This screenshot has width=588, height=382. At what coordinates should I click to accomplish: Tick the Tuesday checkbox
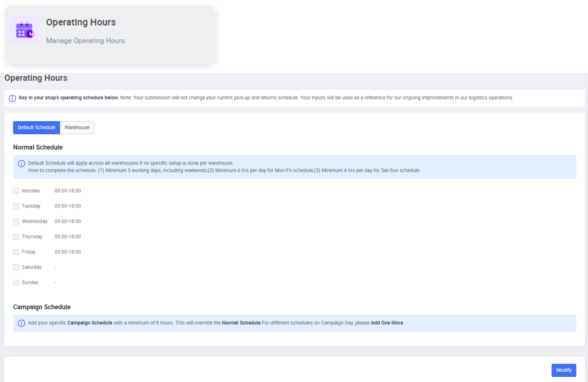(x=16, y=206)
